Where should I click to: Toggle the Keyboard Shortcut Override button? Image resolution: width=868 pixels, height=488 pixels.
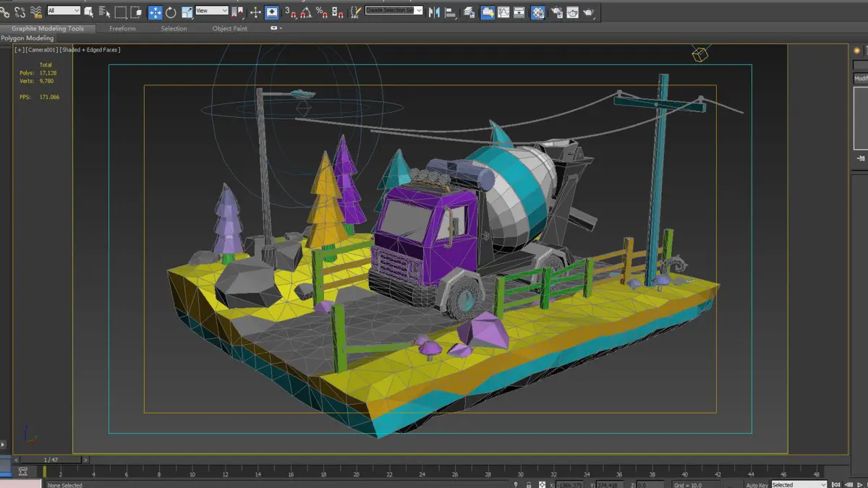pos(271,12)
